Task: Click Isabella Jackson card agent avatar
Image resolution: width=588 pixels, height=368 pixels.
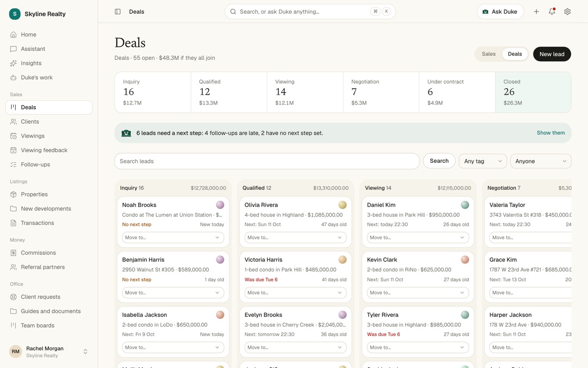Action: pos(220,315)
